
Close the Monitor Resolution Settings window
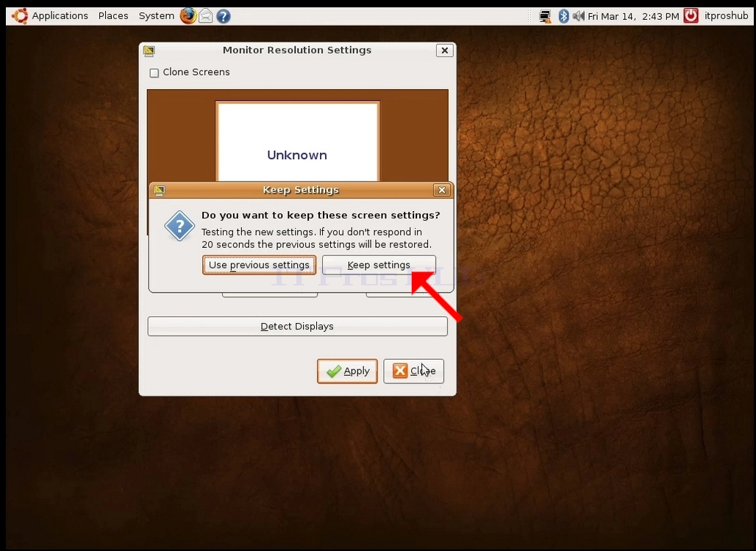[x=444, y=50]
